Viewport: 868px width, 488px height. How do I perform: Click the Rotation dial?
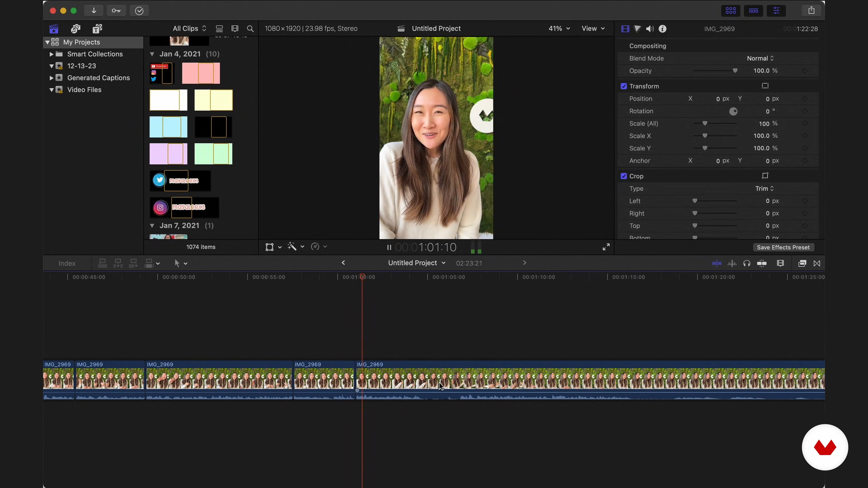pyautogui.click(x=733, y=111)
